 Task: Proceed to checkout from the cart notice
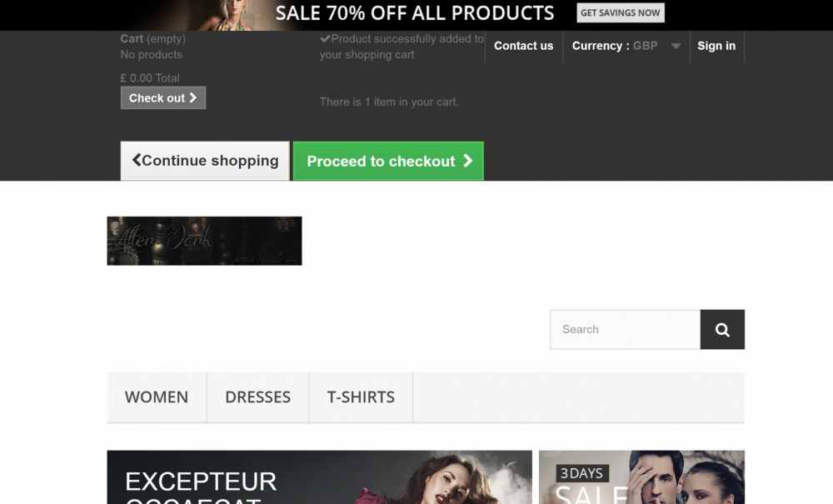tap(388, 161)
